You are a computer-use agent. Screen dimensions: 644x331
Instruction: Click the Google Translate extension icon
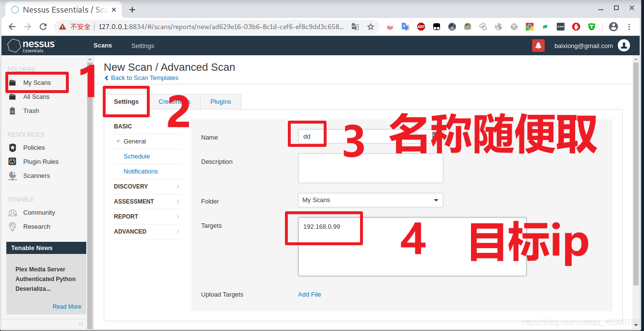[x=406, y=27]
